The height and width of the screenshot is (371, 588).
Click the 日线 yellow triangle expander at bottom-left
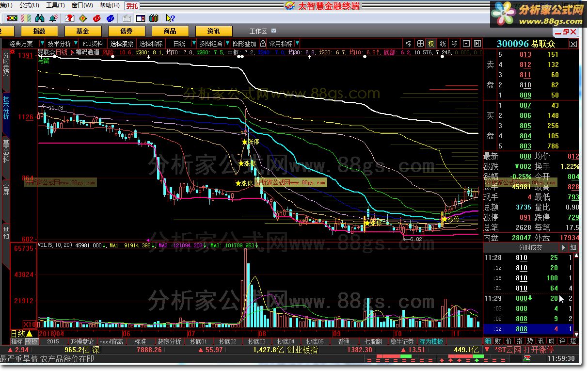(29, 334)
